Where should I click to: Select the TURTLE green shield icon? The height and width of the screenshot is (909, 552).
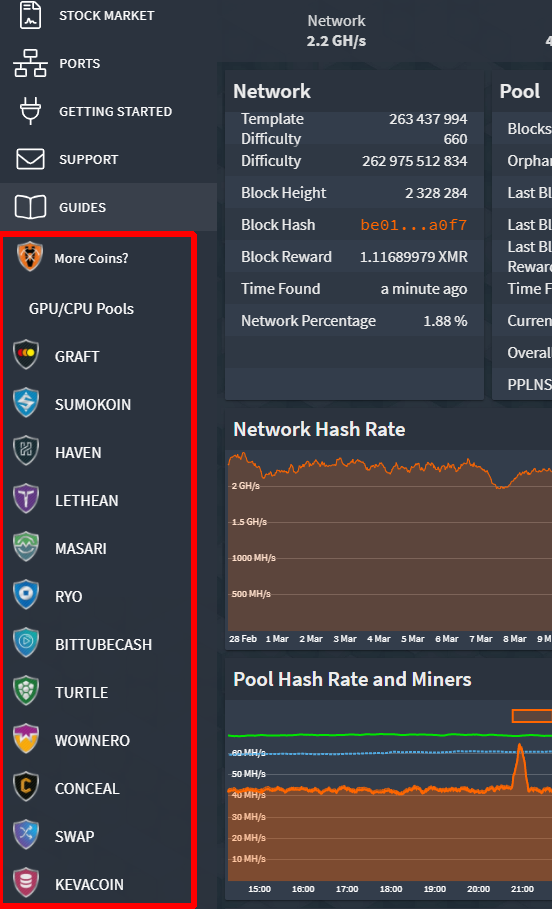click(x=26, y=692)
